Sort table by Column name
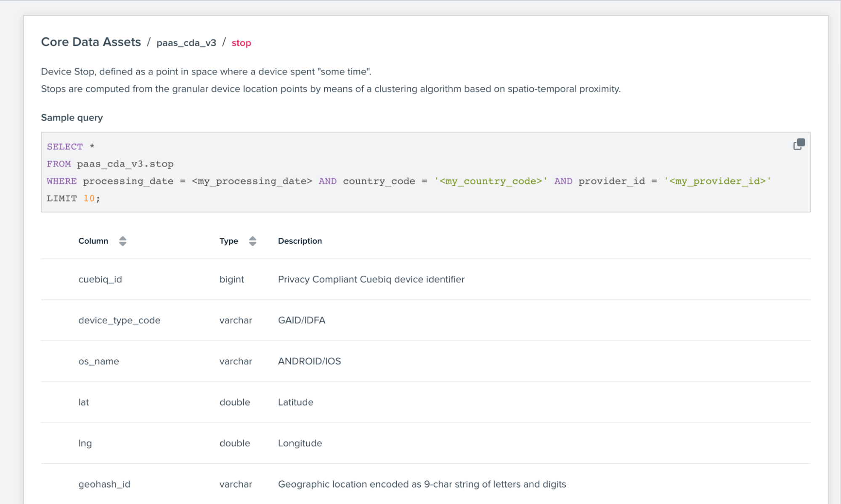The height and width of the screenshot is (504, 841). pyautogui.click(x=122, y=241)
